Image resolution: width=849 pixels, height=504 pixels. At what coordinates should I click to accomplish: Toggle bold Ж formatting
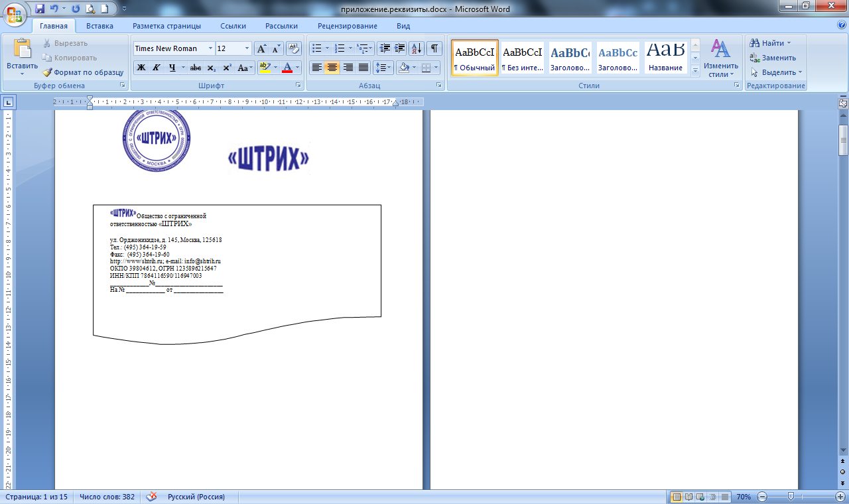tap(141, 68)
